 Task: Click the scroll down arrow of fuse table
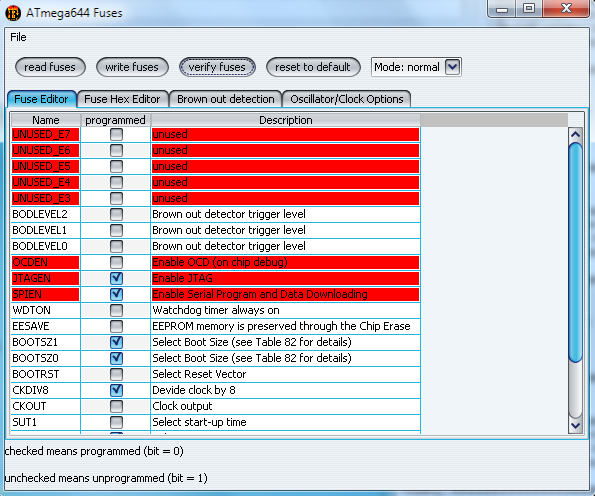pyautogui.click(x=576, y=426)
